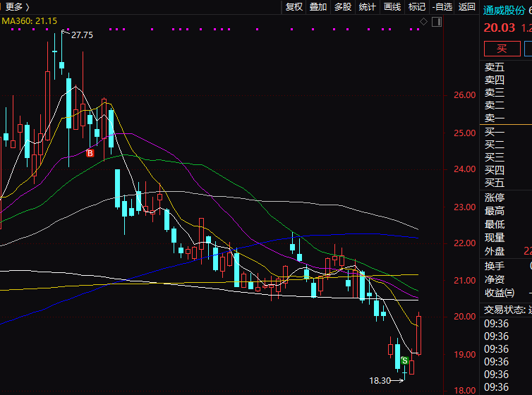Click the 21.00 price axis label

(464, 281)
